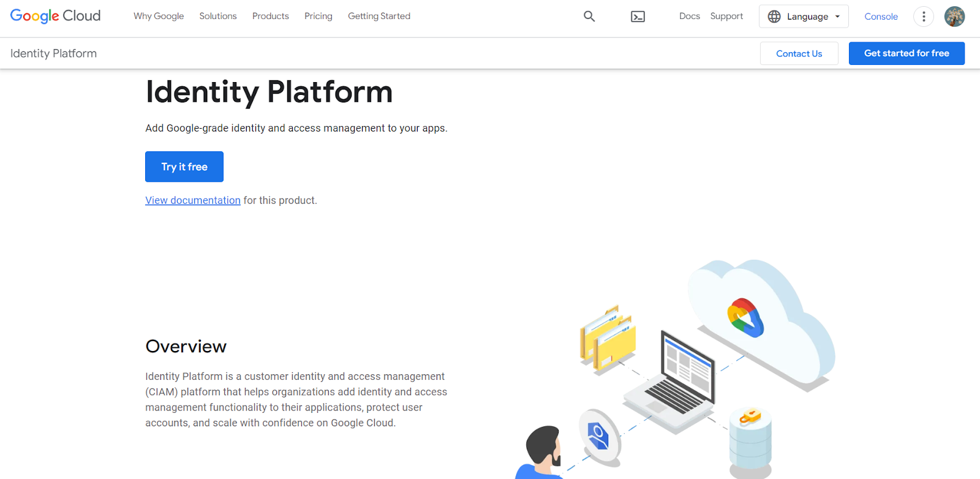This screenshot has height=479, width=980.
Task: Open the Getting Started menu
Action: [x=379, y=16]
